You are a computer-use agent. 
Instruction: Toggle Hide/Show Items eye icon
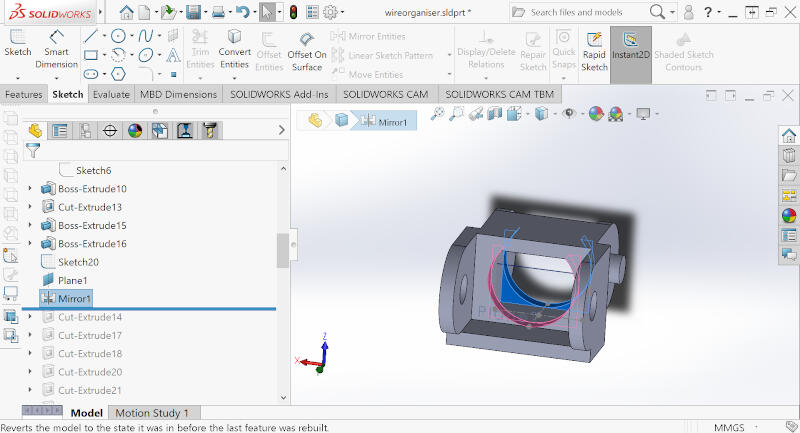pyautogui.click(x=569, y=114)
